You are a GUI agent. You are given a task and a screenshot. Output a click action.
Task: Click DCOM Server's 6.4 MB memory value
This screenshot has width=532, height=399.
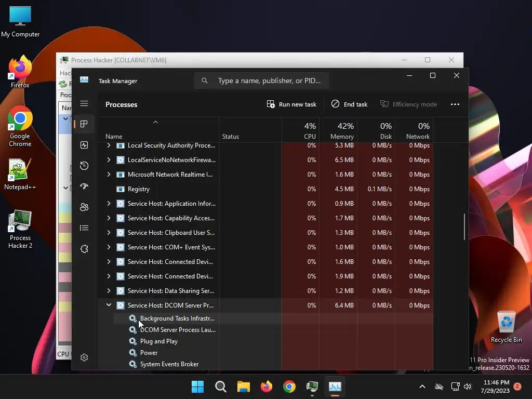click(344, 305)
